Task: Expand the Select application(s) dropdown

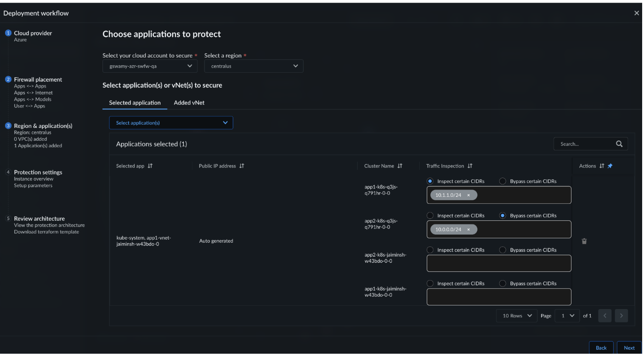Action: (x=171, y=123)
